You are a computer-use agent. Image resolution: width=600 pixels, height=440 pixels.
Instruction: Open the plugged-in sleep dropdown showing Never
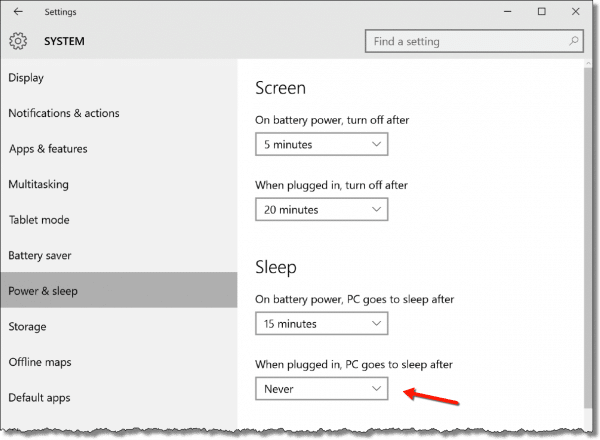click(321, 389)
